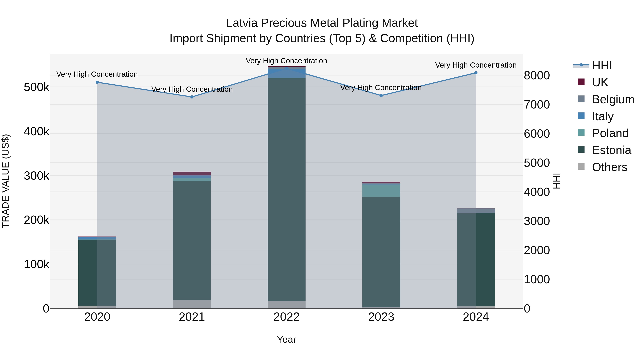This screenshot has height=362, width=644.
Task: Click Very High Concentration annotation above 2020
Action: click(x=97, y=74)
